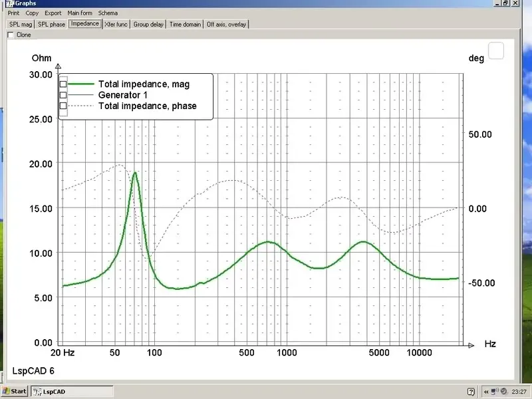This screenshot has width=532, height=399.
Task: Toggle the Generator 1 legend checkbox
Action: point(63,94)
